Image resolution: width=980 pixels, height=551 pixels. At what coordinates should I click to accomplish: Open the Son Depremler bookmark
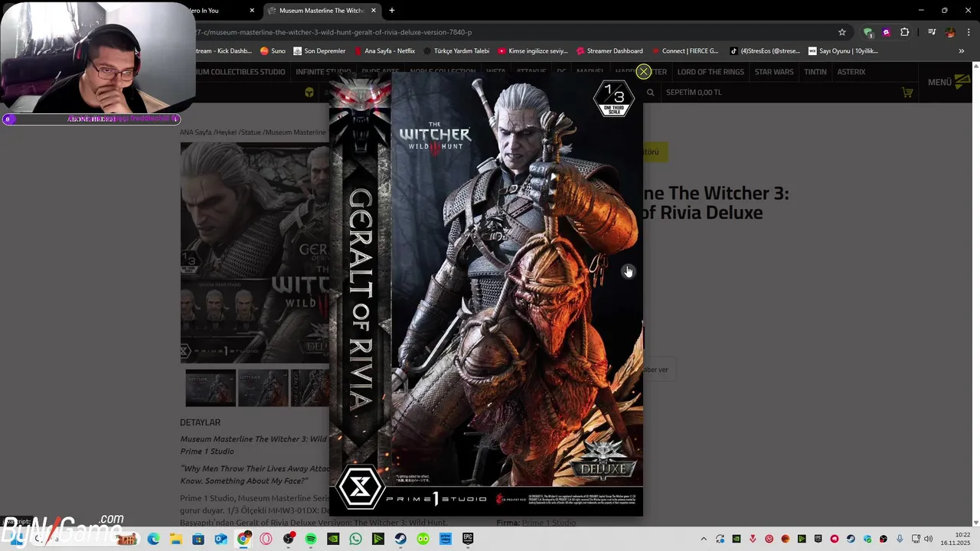pos(319,51)
